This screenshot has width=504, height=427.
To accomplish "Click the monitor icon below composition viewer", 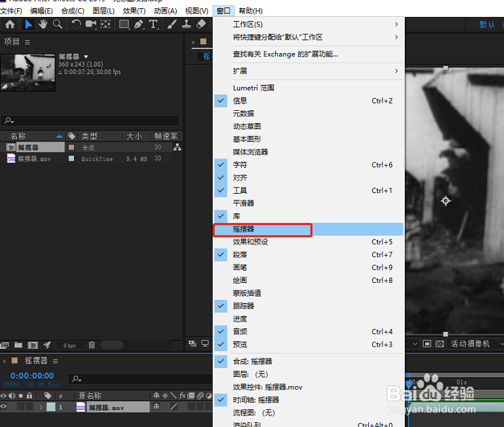I will tap(205, 343).
